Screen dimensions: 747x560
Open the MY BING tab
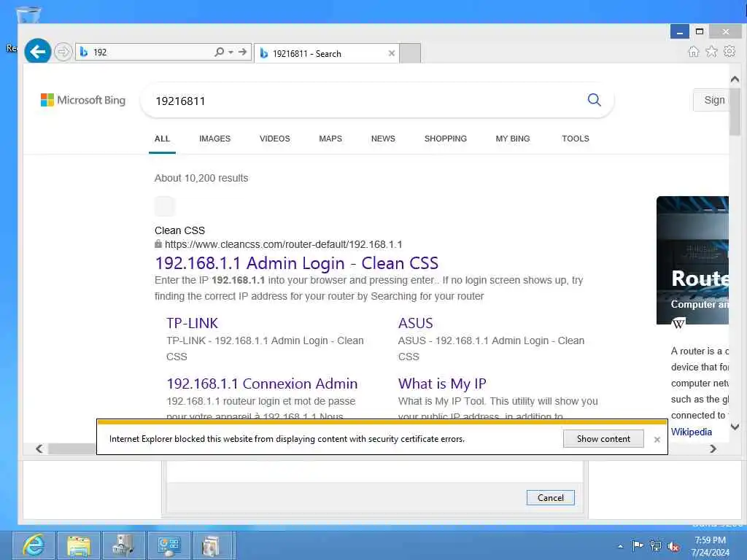coord(513,139)
